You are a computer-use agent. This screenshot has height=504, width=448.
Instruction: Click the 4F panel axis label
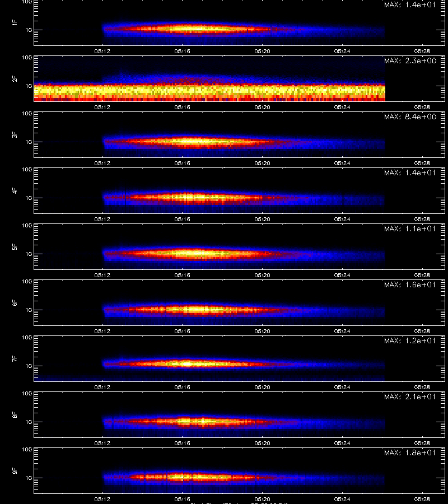click(15, 190)
